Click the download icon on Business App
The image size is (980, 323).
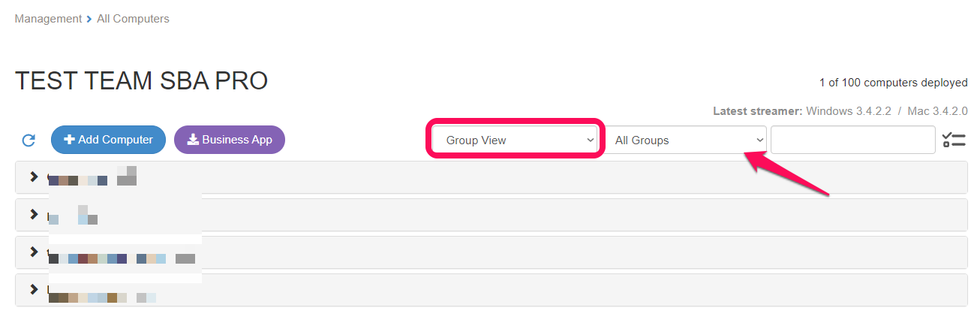tap(193, 140)
